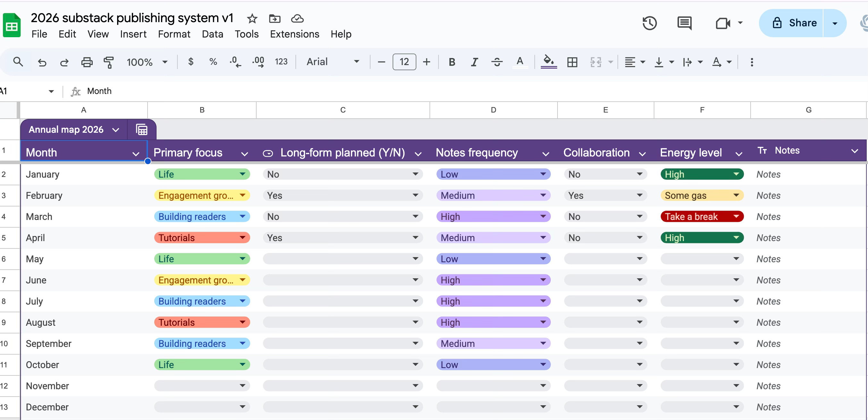Open January's Primary focus dropdown

click(x=242, y=174)
